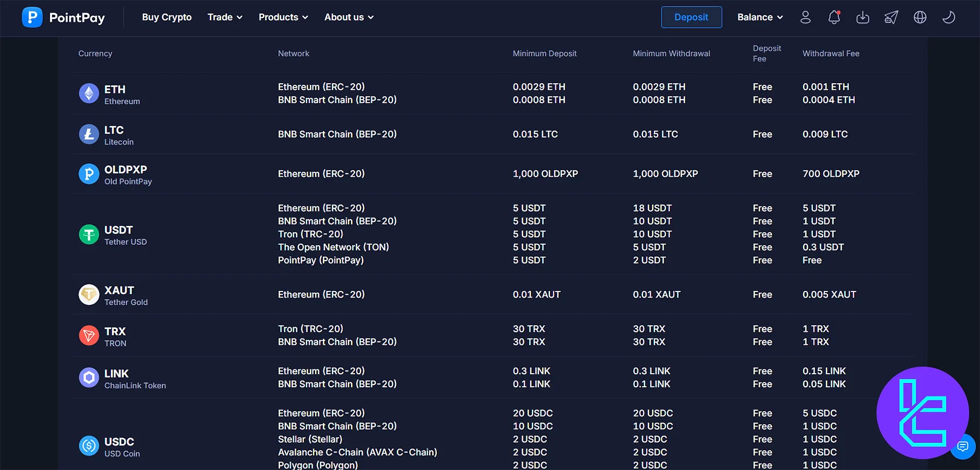The width and height of the screenshot is (980, 470).
Task: Click the rocket launch icon
Action: pos(891,17)
